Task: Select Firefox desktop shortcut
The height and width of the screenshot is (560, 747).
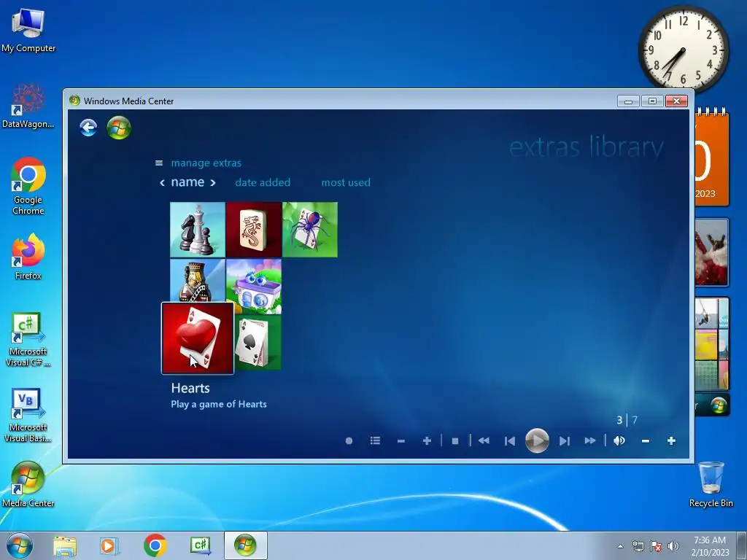Action: point(28,256)
